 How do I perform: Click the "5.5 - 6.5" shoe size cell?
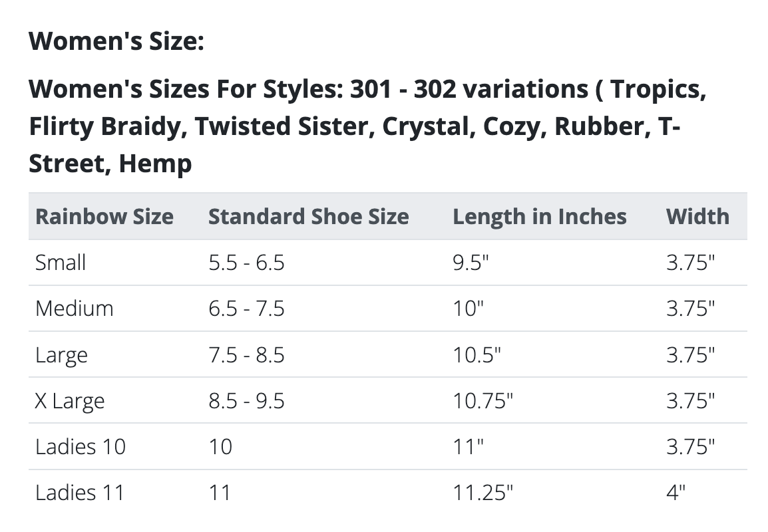tap(246, 263)
